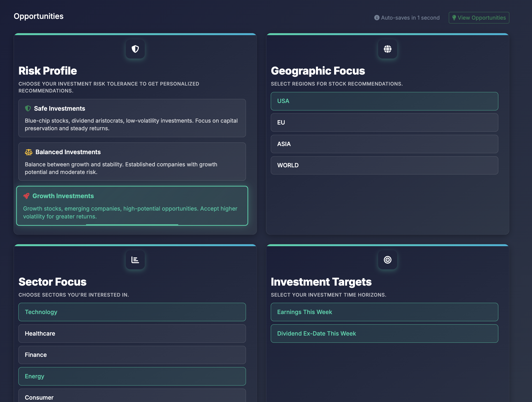
Task: Toggle Dividend Ex-Date This Week target
Action: 384,333
